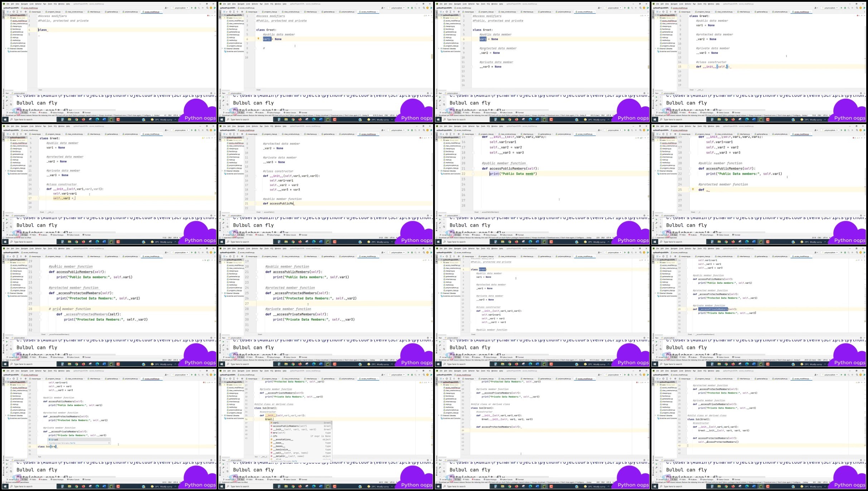Screen dimensions: 868x491
Task: Click Run panel gear in 'Greet.' completion-list frame
Action: 428,460
